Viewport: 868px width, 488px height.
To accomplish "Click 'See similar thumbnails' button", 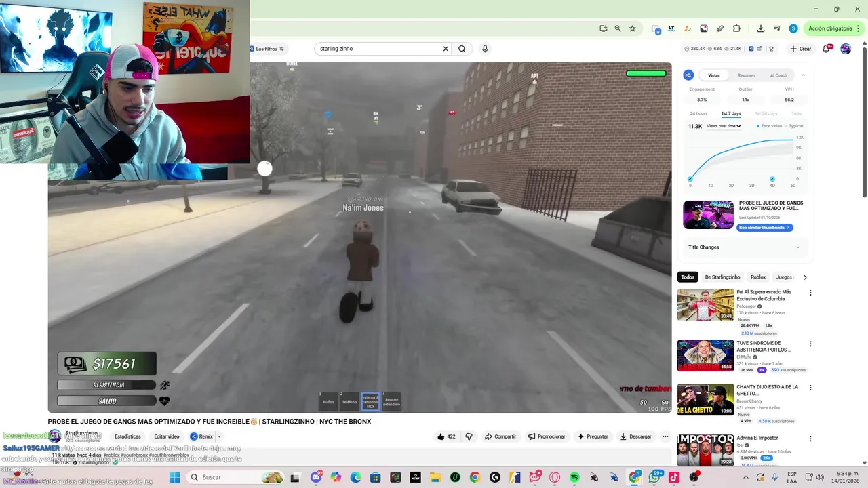I will point(764,228).
